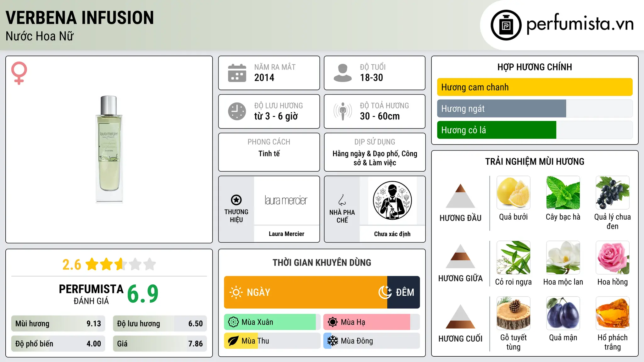Click the từ 3 - 6 giờ longevity value
Image resolution: width=644 pixels, height=362 pixels.
[x=276, y=116]
